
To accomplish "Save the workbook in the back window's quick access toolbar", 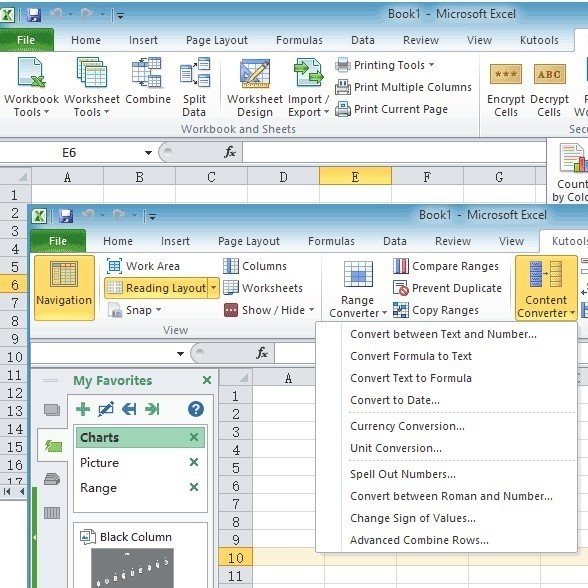I will 34,15.
